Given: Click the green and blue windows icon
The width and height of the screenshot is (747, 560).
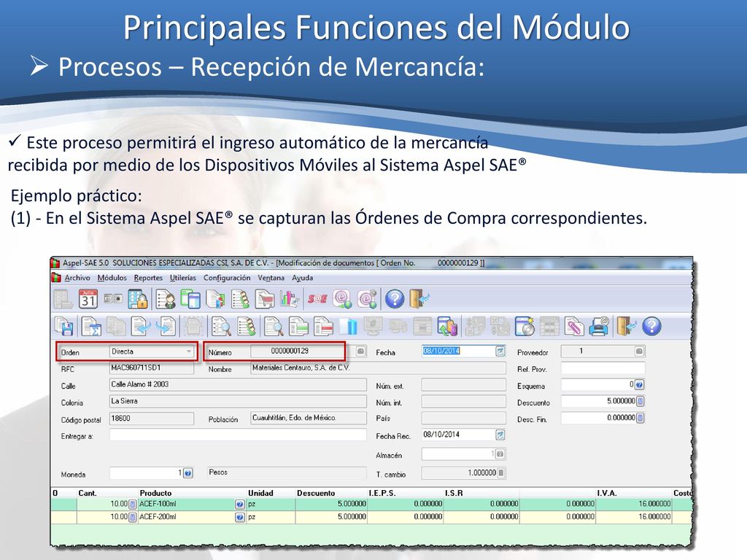Looking at the screenshot, I should (x=190, y=299).
